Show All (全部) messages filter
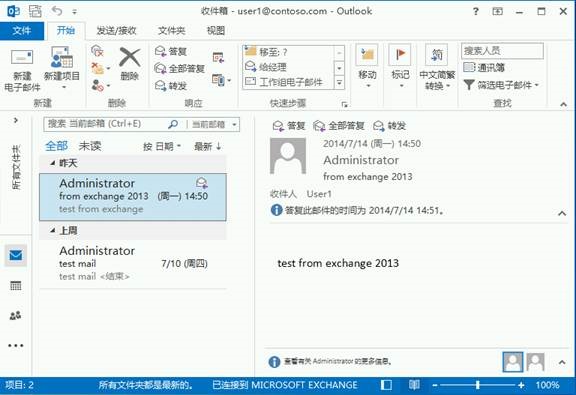576x395 pixels. pos(56,146)
